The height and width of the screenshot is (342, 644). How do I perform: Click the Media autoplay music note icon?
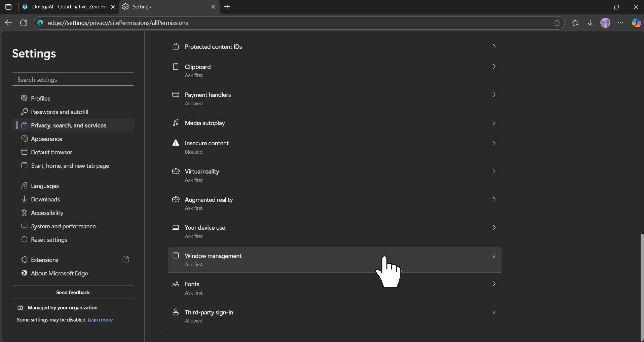176,123
